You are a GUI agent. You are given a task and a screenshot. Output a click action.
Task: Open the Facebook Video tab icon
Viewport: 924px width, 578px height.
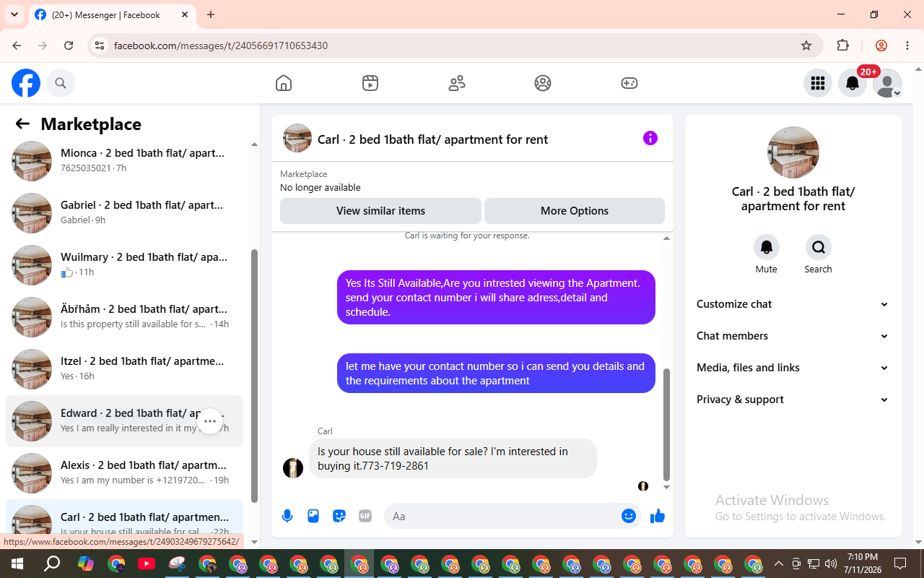coord(370,83)
